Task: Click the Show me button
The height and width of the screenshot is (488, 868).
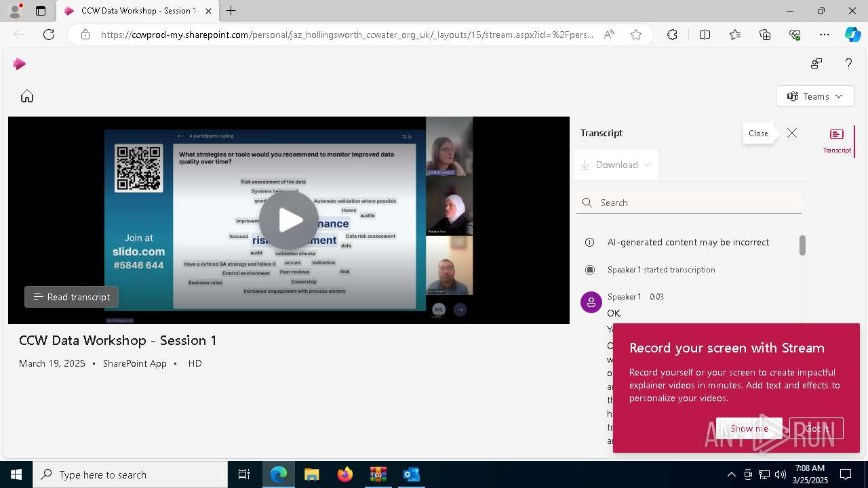Action: tap(749, 428)
